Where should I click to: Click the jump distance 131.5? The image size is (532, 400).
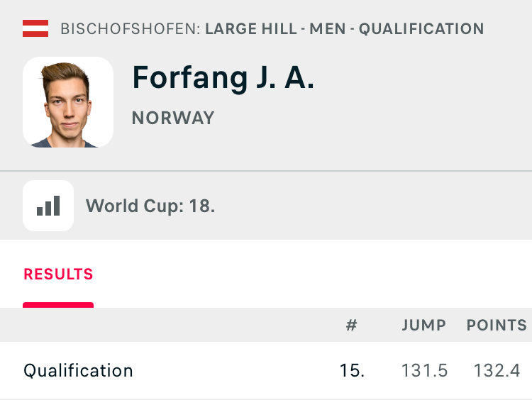point(424,370)
